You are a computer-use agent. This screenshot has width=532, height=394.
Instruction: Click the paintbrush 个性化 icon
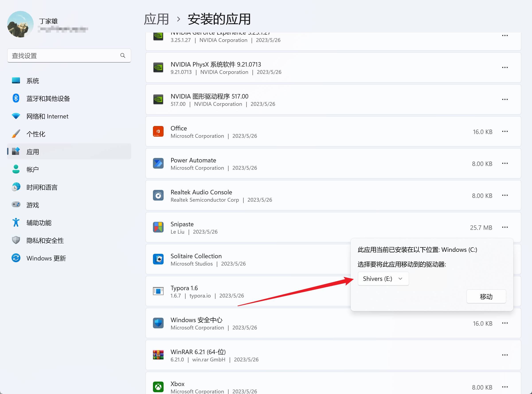pos(16,134)
